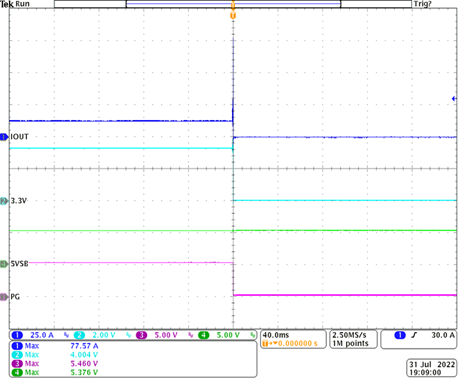Click the channel 1 IOUT ground marker
458x378 pixels.
[4, 137]
